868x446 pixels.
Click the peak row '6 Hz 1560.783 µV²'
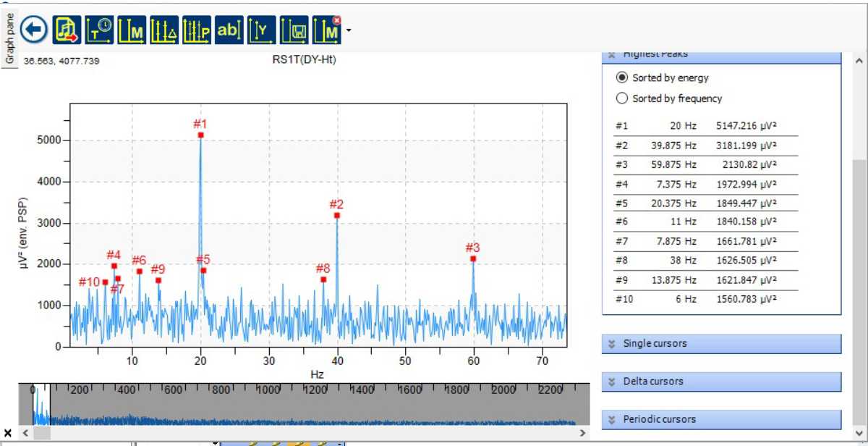(x=705, y=298)
